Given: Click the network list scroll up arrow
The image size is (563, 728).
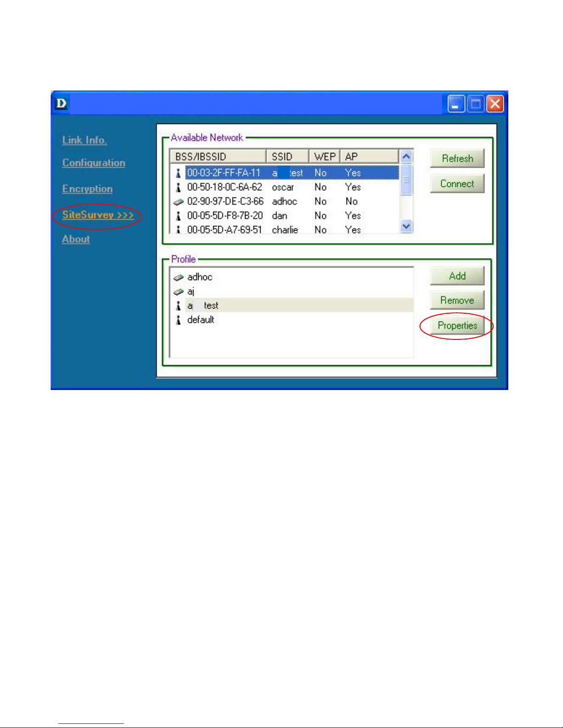Looking at the screenshot, I should 406,157.
